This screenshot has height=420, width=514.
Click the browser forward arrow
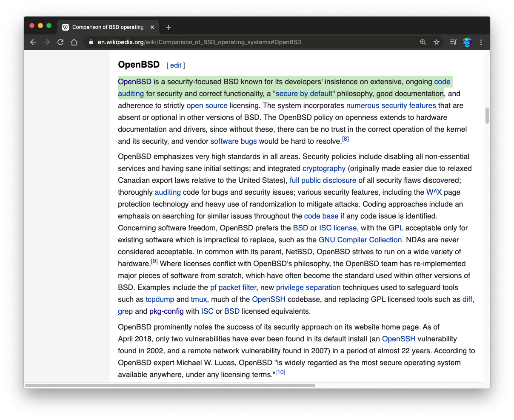click(x=47, y=42)
